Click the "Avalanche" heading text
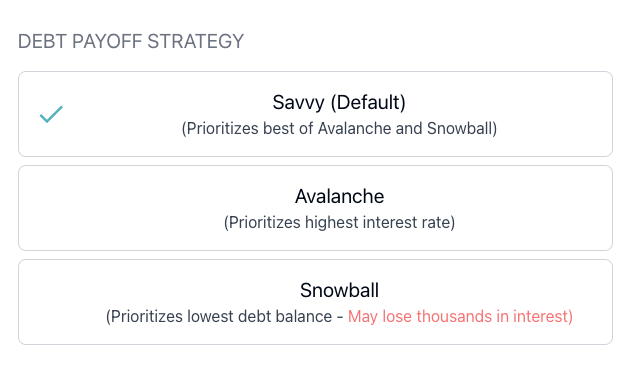The width and height of the screenshot is (628, 383). coord(339,196)
